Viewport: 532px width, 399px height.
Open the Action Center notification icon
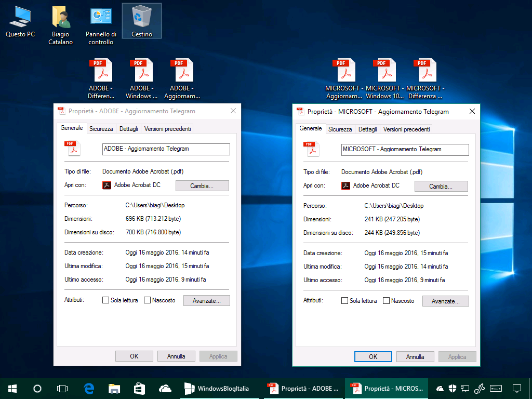[x=517, y=389]
